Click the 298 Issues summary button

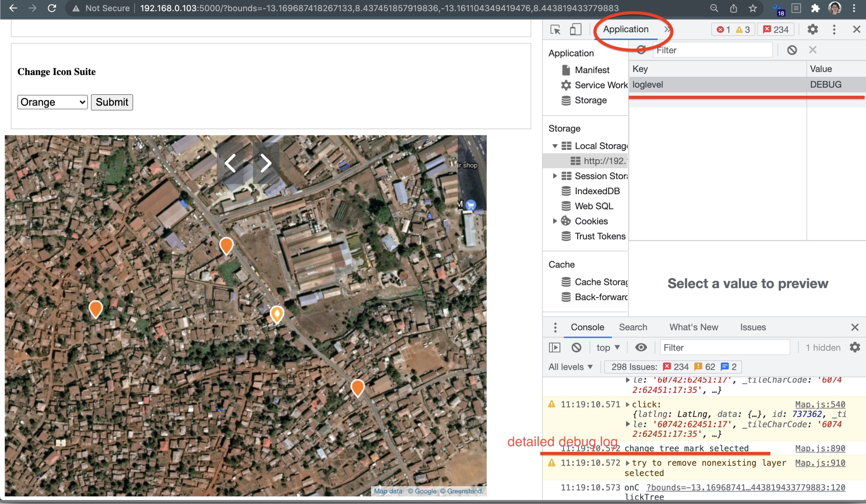[x=673, y=367]
